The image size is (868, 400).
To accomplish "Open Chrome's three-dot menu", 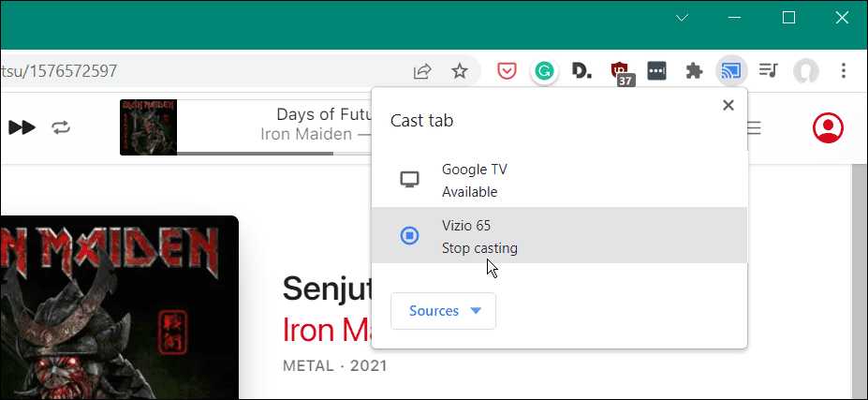I will pos(844,70).
